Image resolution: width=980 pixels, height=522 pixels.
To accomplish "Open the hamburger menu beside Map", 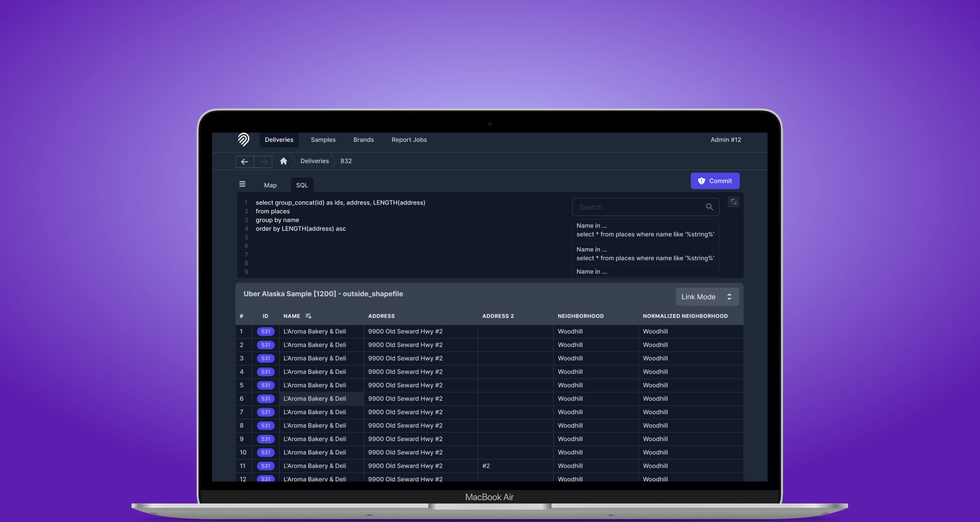I will 242,184.
